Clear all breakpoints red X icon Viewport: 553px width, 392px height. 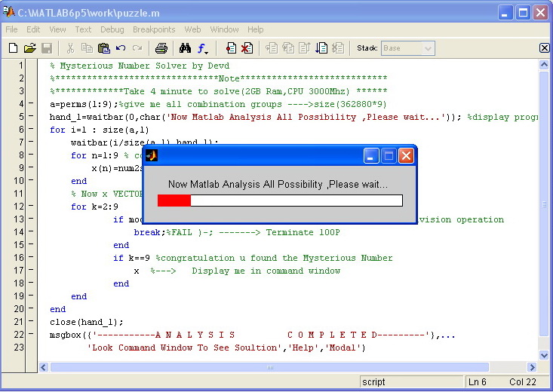point(247,48)
